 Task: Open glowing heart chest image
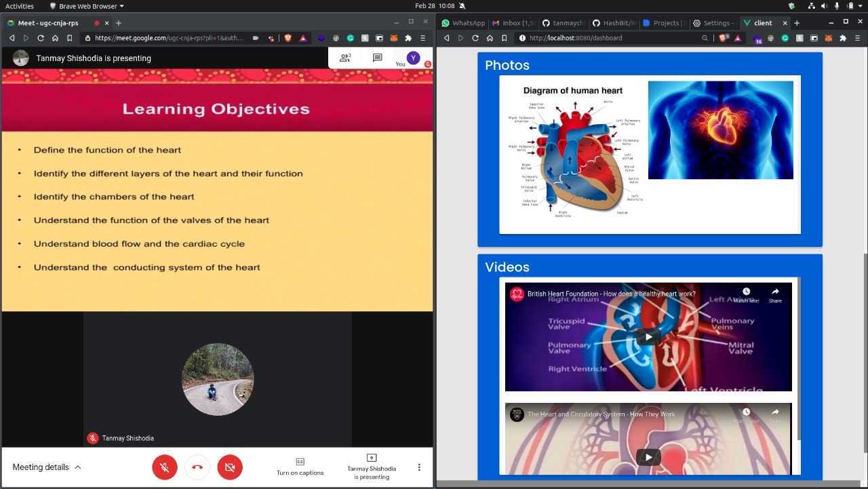point(721,130)
